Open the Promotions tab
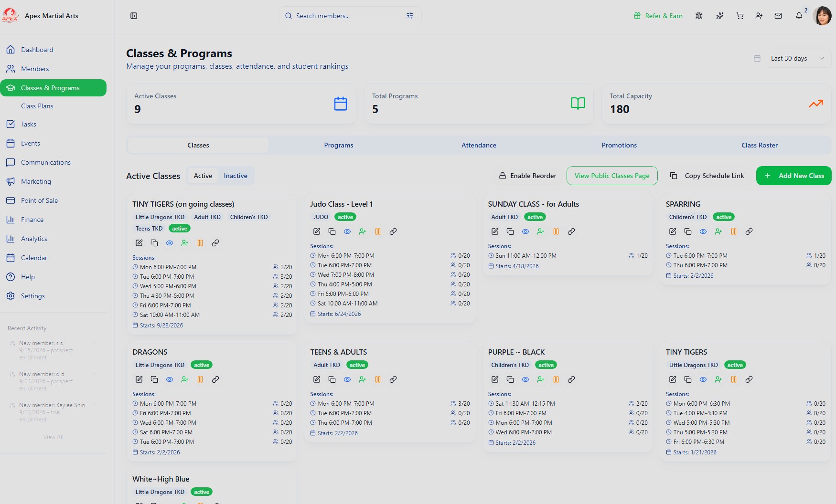 pos(619,145)
